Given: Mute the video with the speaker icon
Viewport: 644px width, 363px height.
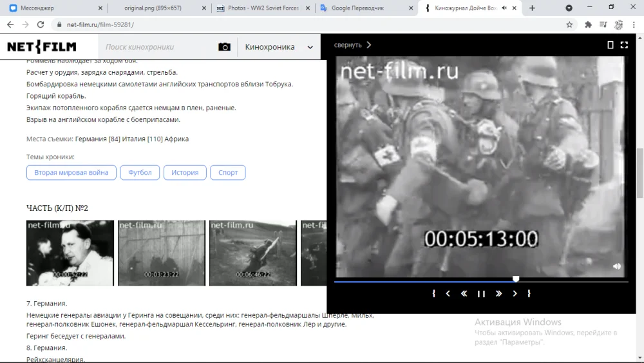Looking at the screenshot, I should tap(617, 266).
